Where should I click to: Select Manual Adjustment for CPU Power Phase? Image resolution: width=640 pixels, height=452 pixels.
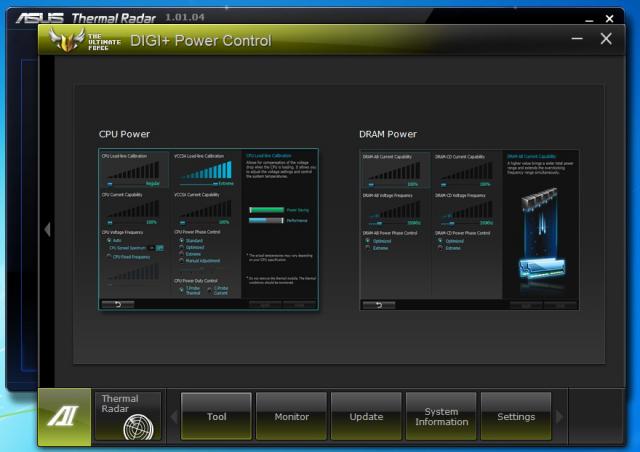tap(182, 261)
